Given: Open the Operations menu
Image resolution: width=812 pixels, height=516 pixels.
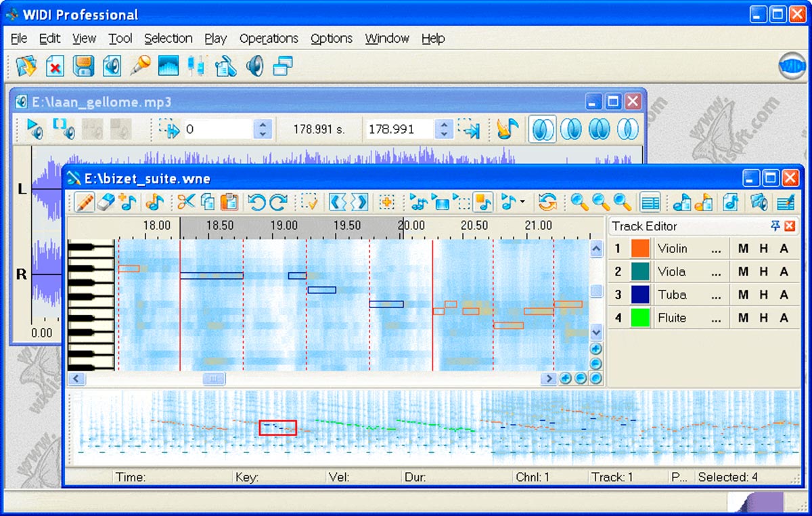Looking at the screenshot, I should coord(269,39).
